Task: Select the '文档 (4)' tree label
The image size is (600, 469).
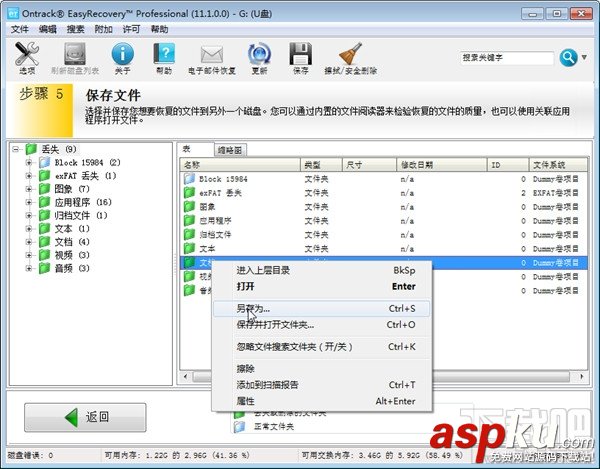Action: click(x=72, y=242)
